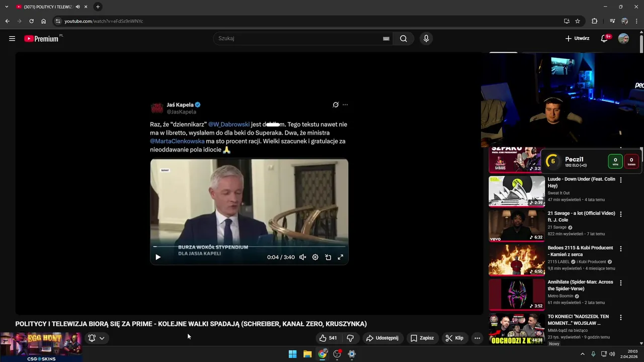Click Udostępnij share button
This screenshot has width=644, height=362.
[x=382, y=338]
